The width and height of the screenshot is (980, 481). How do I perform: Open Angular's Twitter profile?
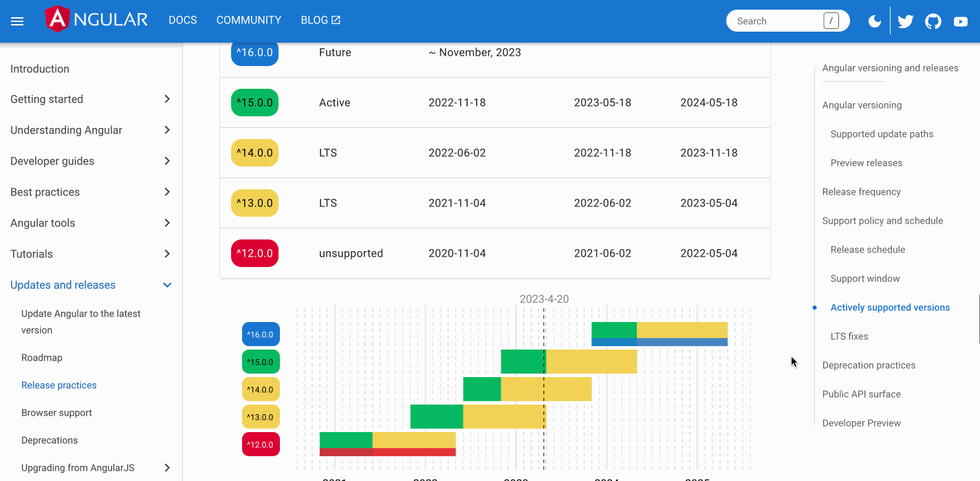905,21
